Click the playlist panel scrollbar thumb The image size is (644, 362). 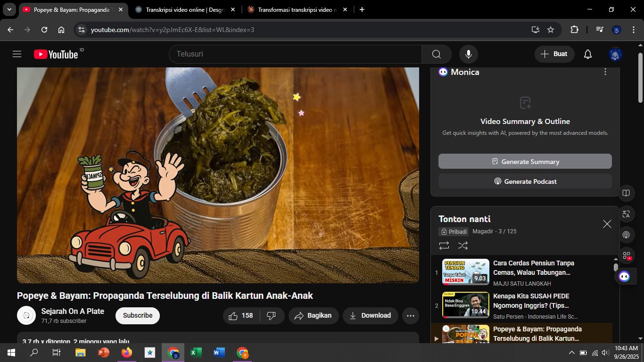[616, 267]
